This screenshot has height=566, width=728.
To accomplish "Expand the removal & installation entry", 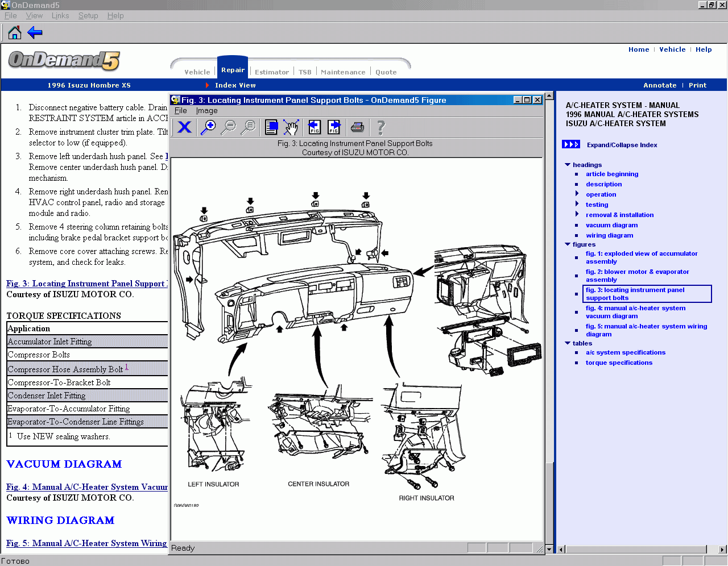I will tap(577, 215).
